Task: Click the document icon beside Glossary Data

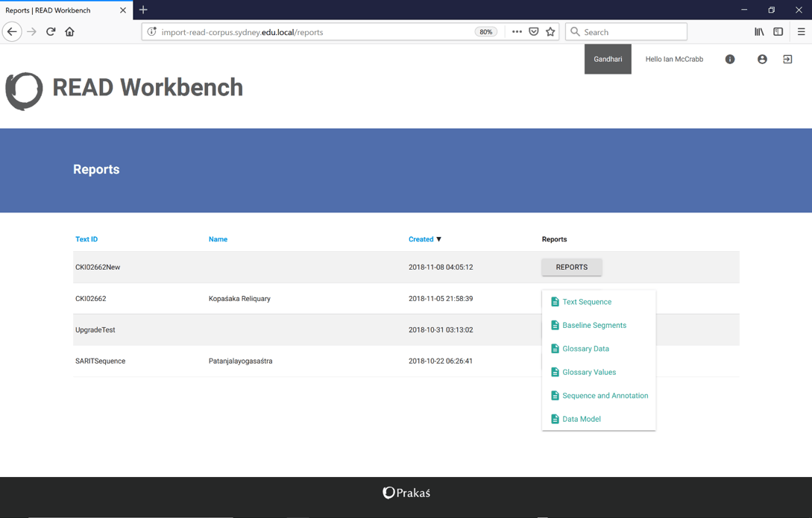Action: 555,348
